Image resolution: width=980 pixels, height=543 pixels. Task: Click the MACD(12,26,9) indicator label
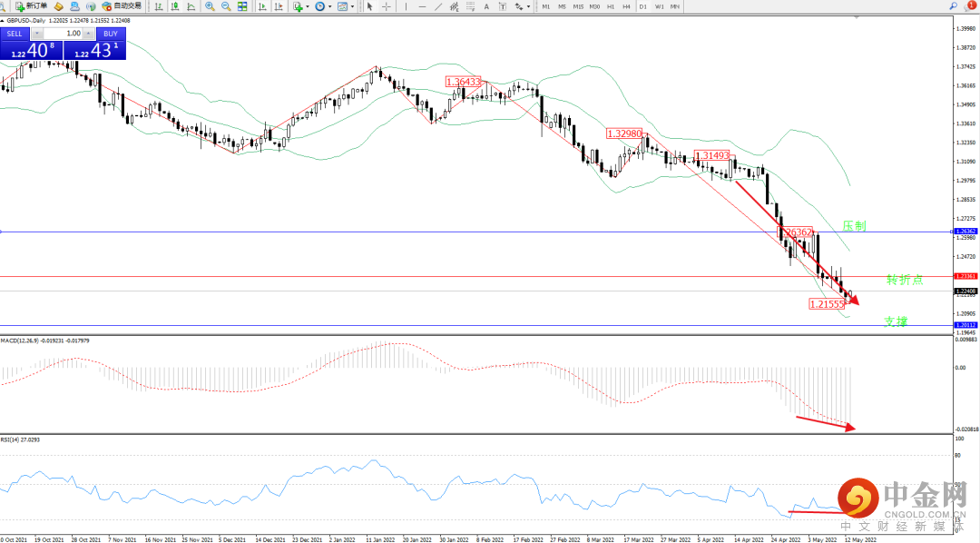click(45, 341)
